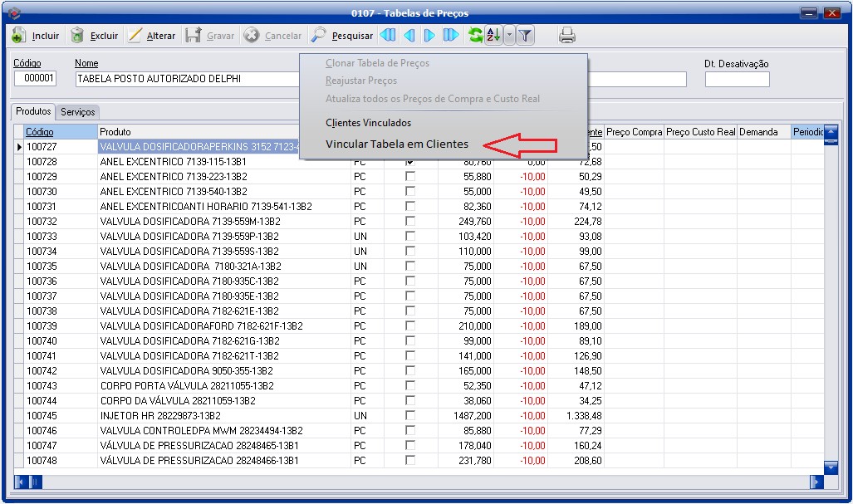Choose Clientes Vinculados from the menu
The height and width of the screenshot is (504, 853).
coord(368,123)
